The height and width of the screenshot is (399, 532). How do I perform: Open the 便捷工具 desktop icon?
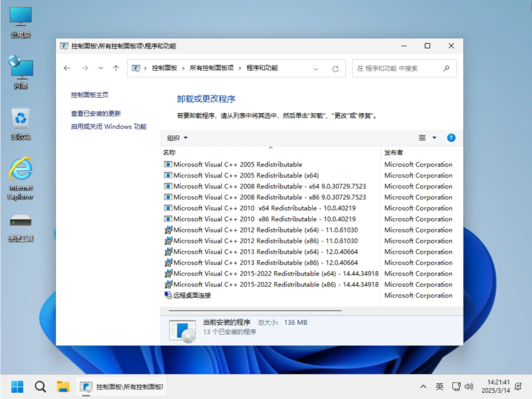[x=20, y=228]
